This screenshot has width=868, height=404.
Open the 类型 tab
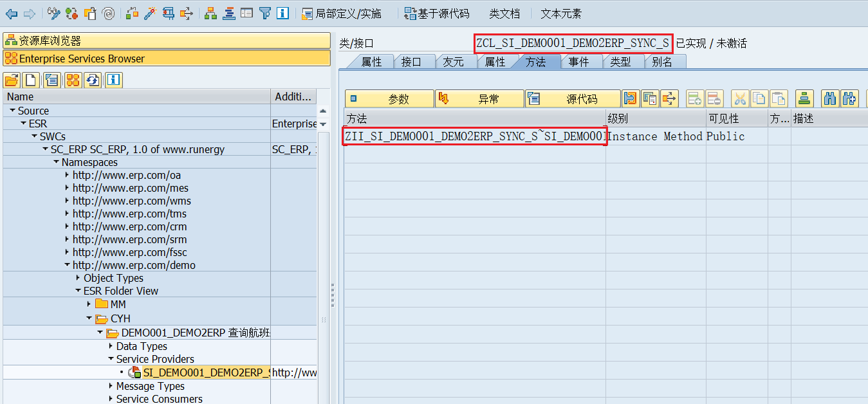[x=621, y=62]
